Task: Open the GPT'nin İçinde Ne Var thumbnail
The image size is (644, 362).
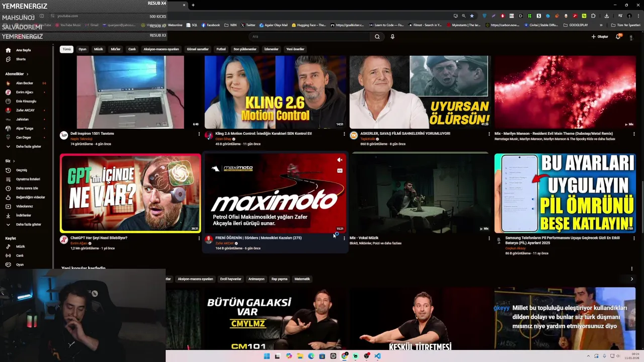Action: point(130,193)
